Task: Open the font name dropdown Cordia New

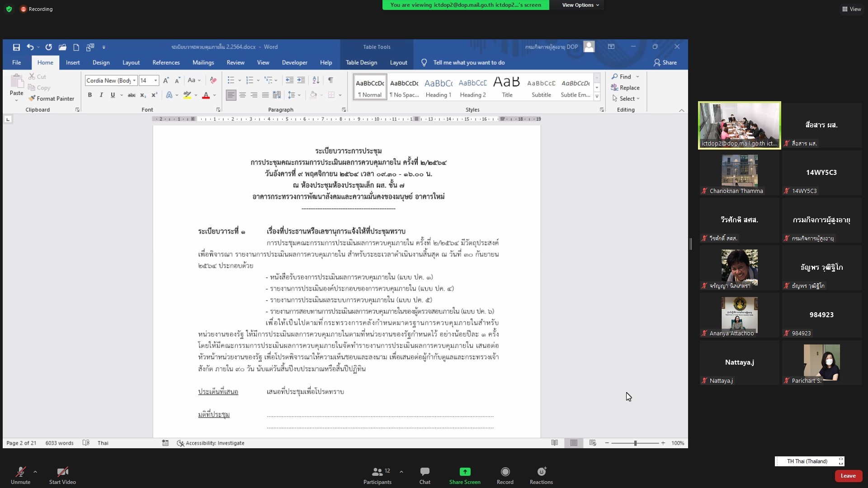Action: [x=134, y=80]
